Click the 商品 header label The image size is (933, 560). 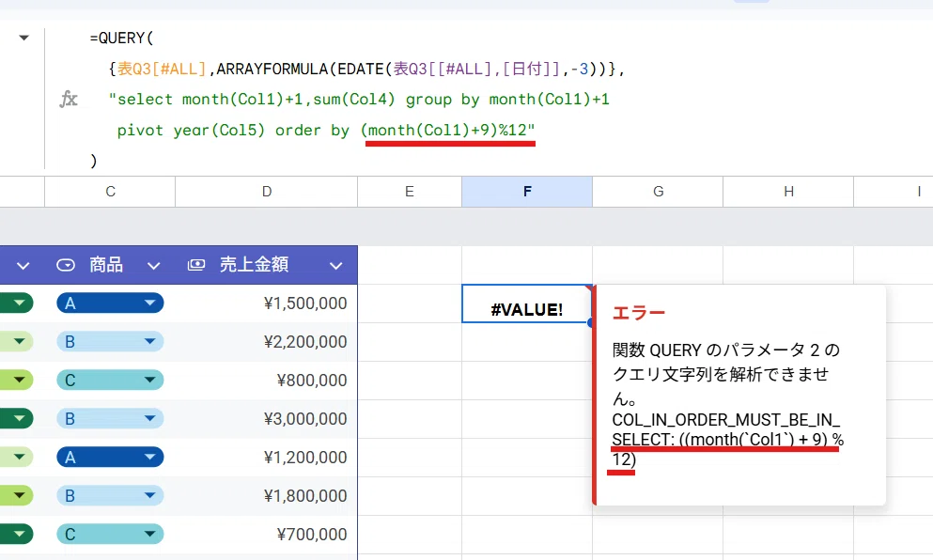click(106, 265)
